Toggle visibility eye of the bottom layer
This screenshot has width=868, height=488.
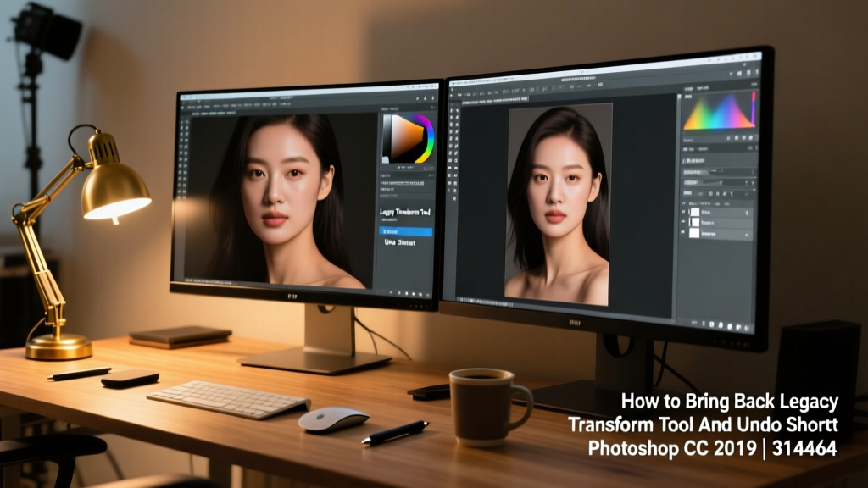point(684,233)
